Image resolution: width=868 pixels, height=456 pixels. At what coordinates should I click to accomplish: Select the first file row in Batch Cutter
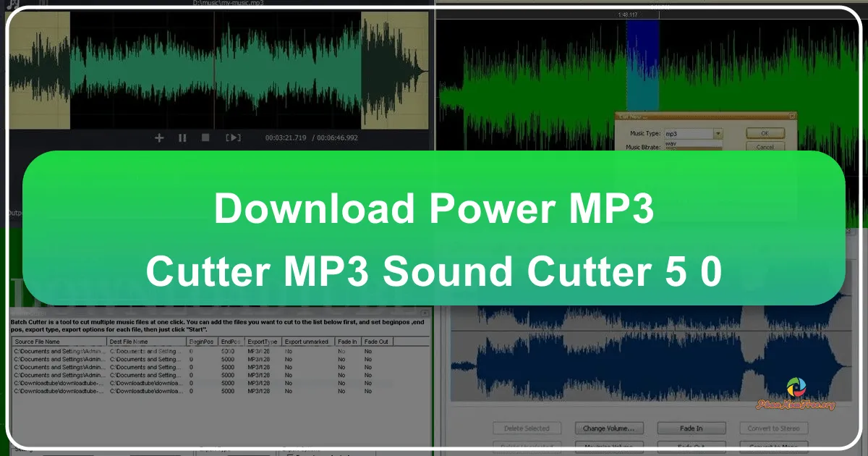point(58,350)
